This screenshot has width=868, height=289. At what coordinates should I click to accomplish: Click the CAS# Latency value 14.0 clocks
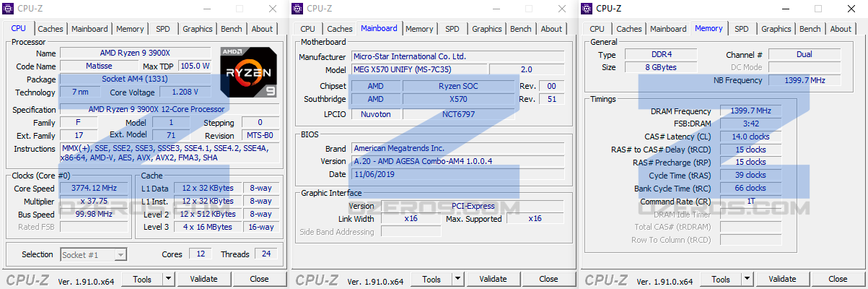tap(751, 137)
